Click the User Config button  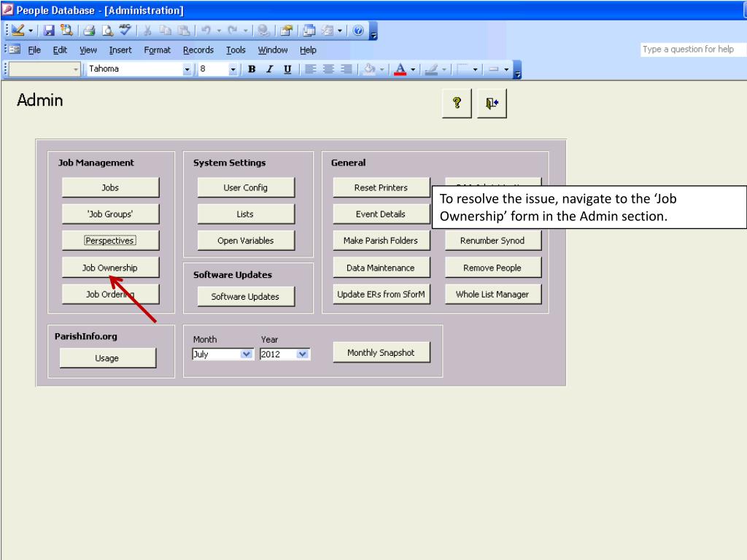click(246, 187)
